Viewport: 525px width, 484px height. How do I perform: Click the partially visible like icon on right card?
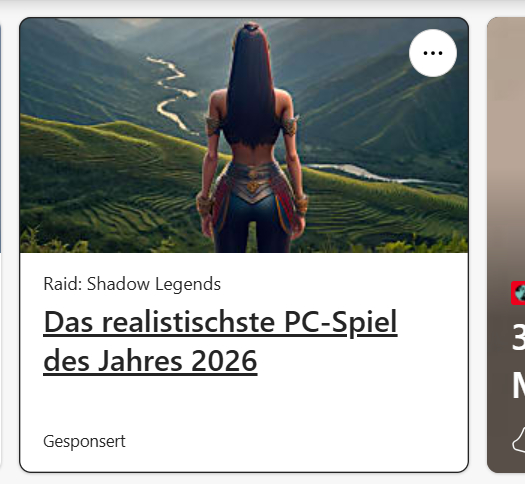coord(519,441)
